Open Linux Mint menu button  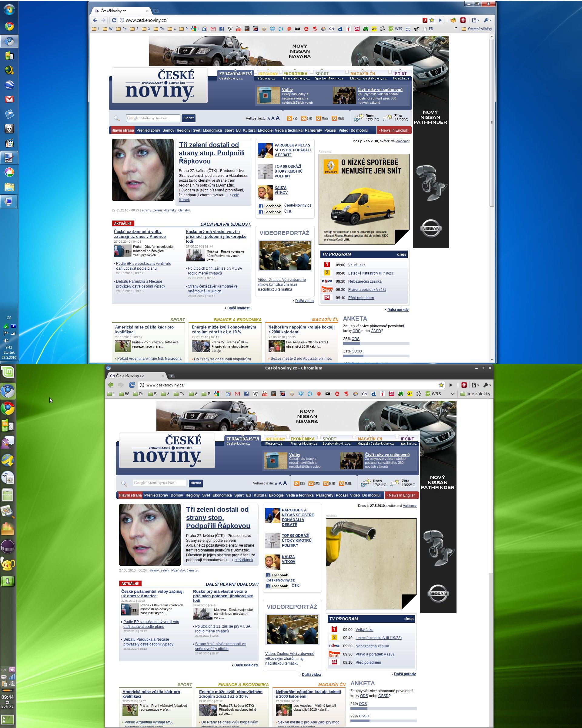8,372
